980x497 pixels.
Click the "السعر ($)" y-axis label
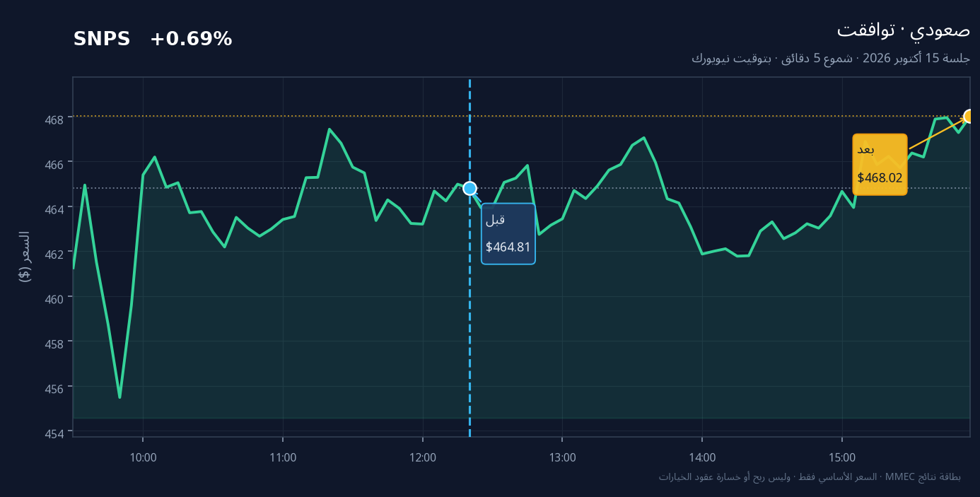click(x=25, y=257)
